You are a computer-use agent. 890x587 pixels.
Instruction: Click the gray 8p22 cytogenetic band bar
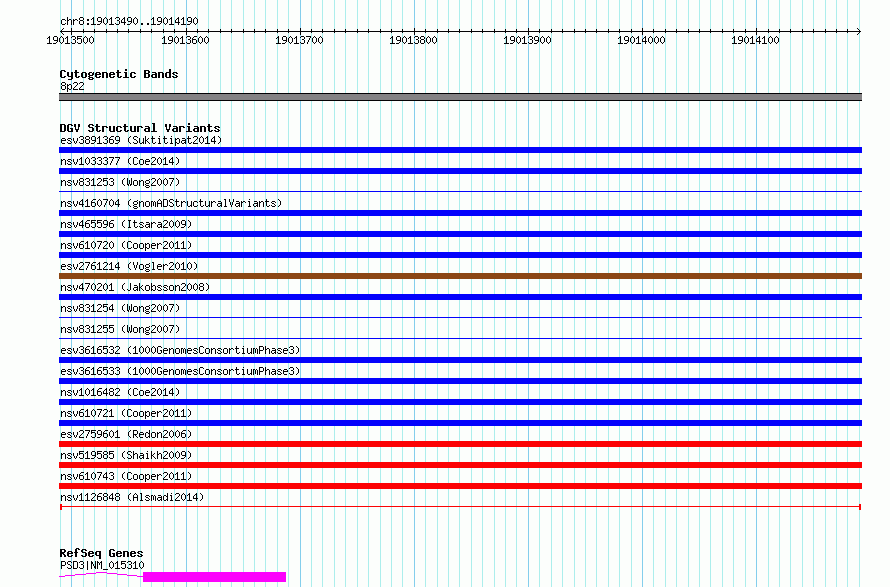(460, 97)
